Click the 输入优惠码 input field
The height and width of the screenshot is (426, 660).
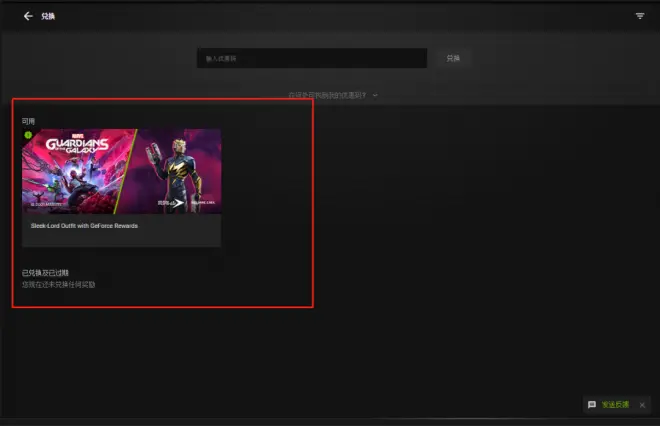(x=311, y=58)
